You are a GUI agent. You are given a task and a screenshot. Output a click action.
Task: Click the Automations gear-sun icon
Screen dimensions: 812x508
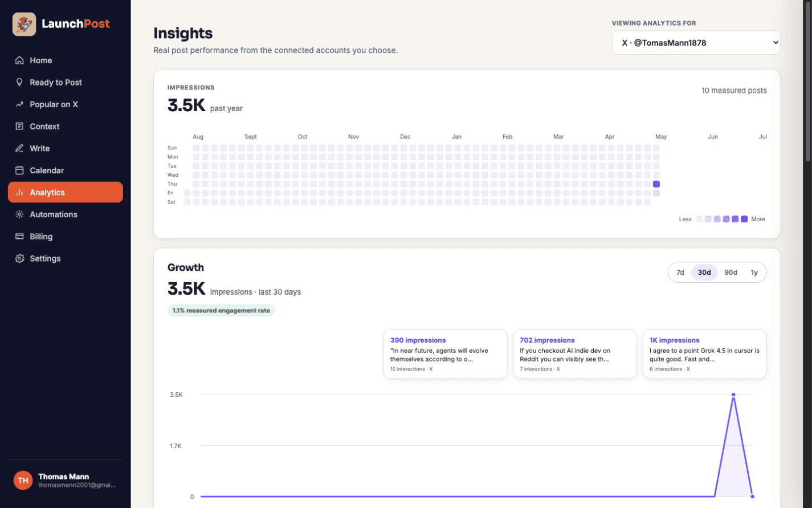point(19,214)
